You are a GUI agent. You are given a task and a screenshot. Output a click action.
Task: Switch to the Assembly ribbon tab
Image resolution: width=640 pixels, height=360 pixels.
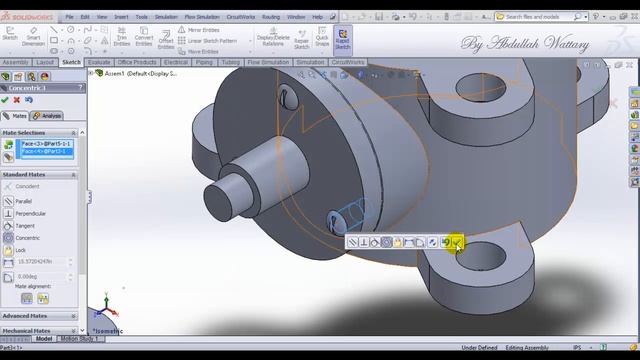[x=15, y=62]
